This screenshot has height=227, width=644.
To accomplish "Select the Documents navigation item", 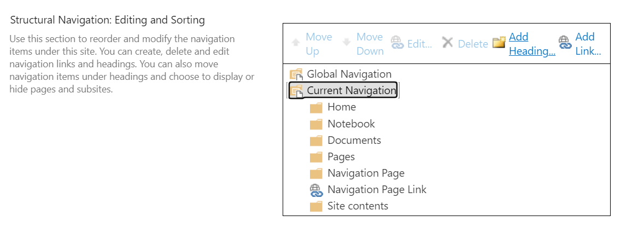I will [354, 140].
